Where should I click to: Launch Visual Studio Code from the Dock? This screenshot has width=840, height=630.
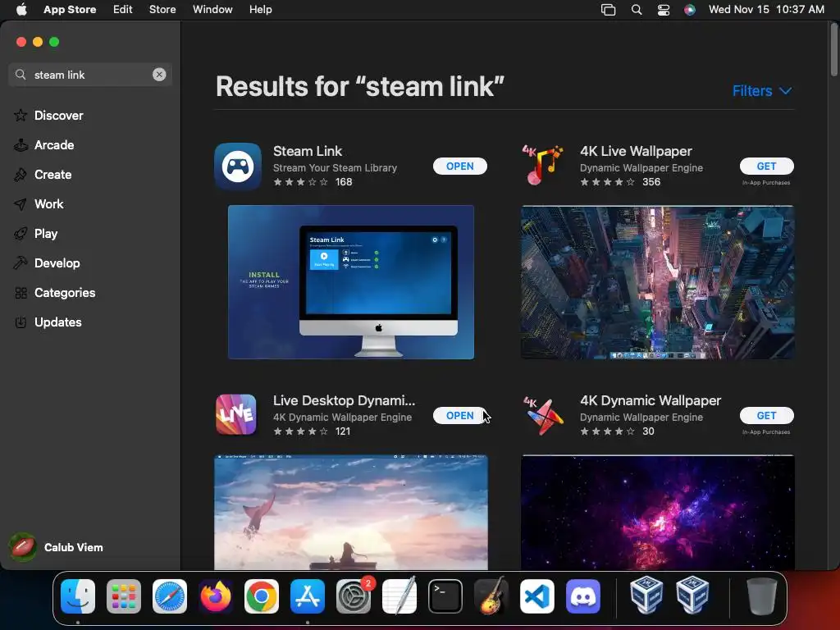point(537,596)
